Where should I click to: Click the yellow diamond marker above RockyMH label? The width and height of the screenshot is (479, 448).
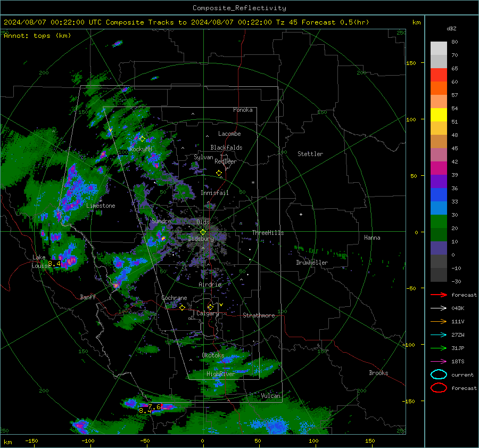click(x=142, y=139)
